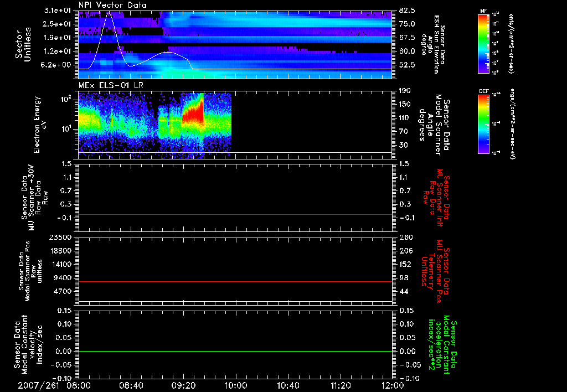The height and width of the screenshot is (392, 567).
Task: Click the NF units 'cnts/(cm**2-sr-sec)' label
Action: [x=511, y=44]
